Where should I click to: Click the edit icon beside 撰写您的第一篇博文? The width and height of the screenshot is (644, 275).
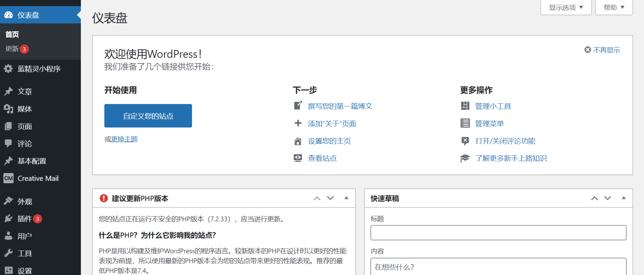tap(298, 106)
